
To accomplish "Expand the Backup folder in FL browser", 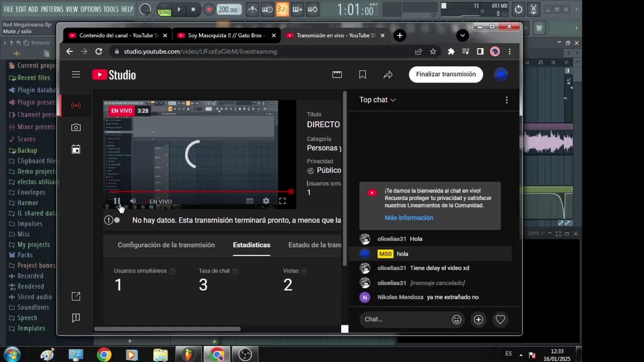I will pyautogui.click(x=23, y=150).
